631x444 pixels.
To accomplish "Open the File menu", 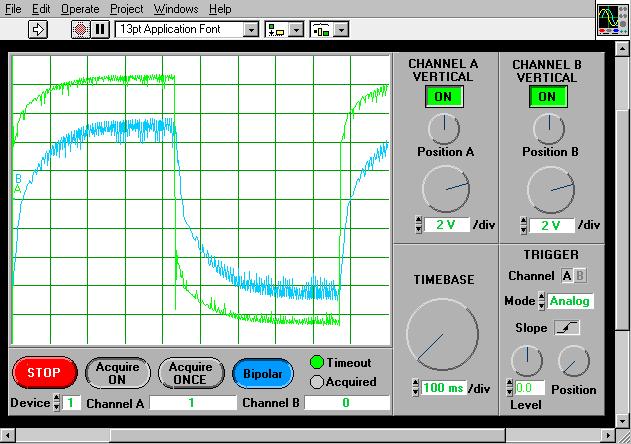I will 13,9.
